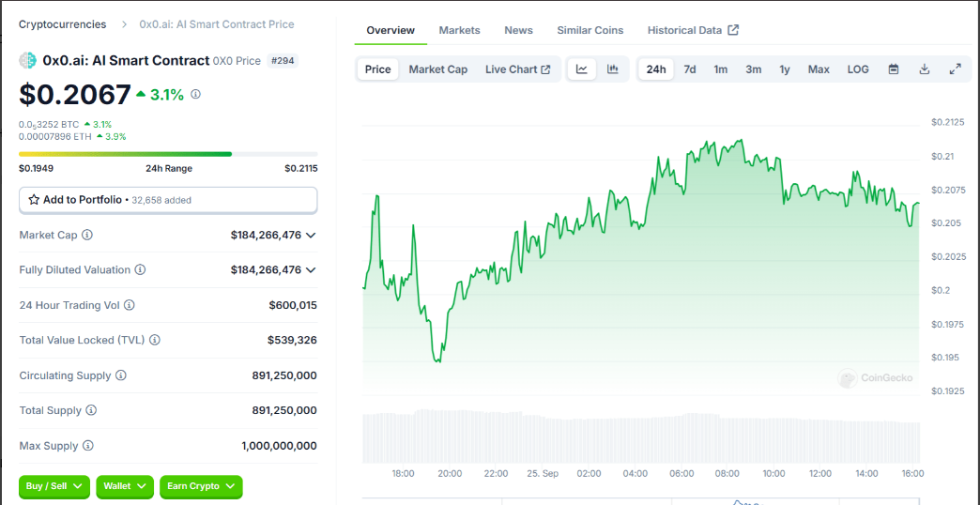980x505 pixels.
Task: Select 3m time range
Action: point(753,69)
